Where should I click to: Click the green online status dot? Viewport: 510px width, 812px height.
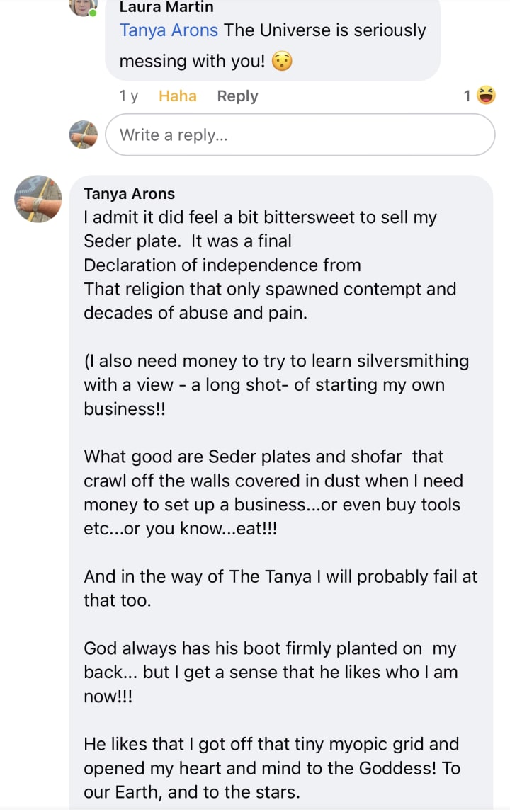coord(93,13)
